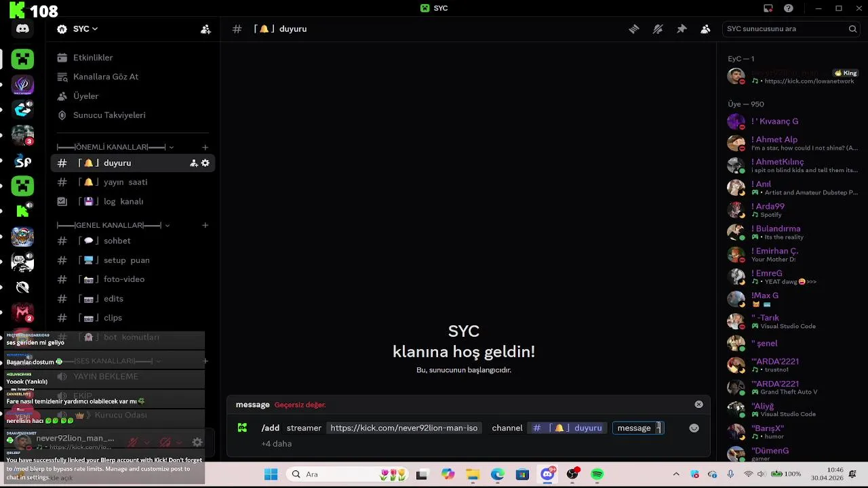Open notification settings bell-slash icon in header
This screenshot has width=868, height=488.
(x=658, y=29)
